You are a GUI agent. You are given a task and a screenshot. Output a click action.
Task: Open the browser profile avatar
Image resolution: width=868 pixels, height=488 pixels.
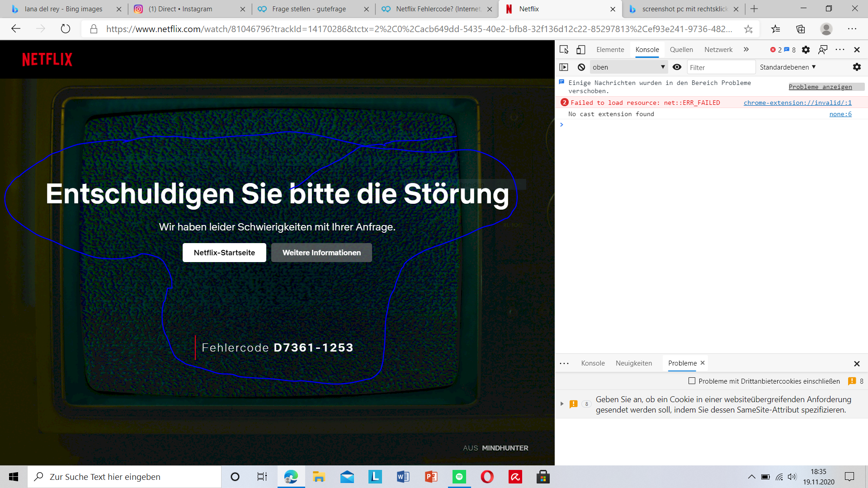click(x=826, y=29)
